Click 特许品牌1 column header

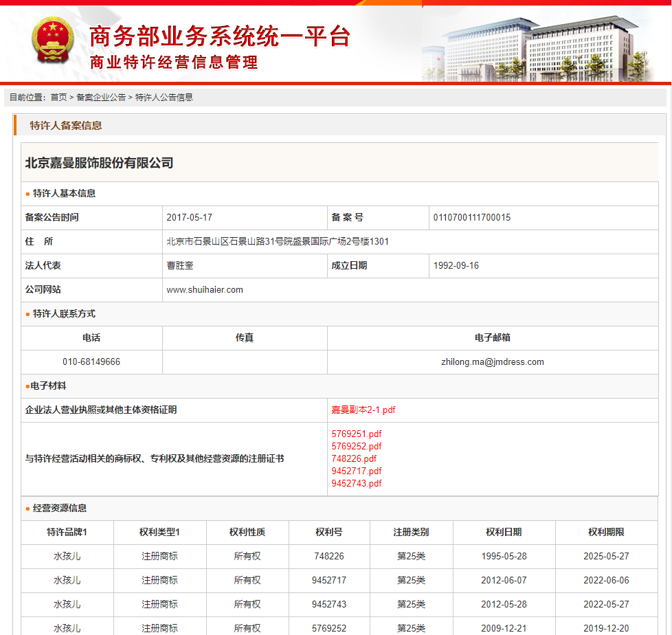click(67, 532)
